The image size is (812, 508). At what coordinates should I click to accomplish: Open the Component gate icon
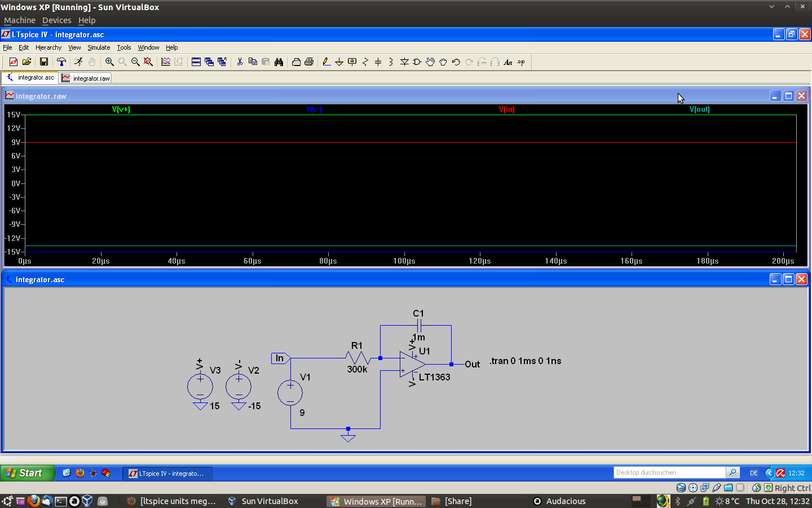(417, 62)
